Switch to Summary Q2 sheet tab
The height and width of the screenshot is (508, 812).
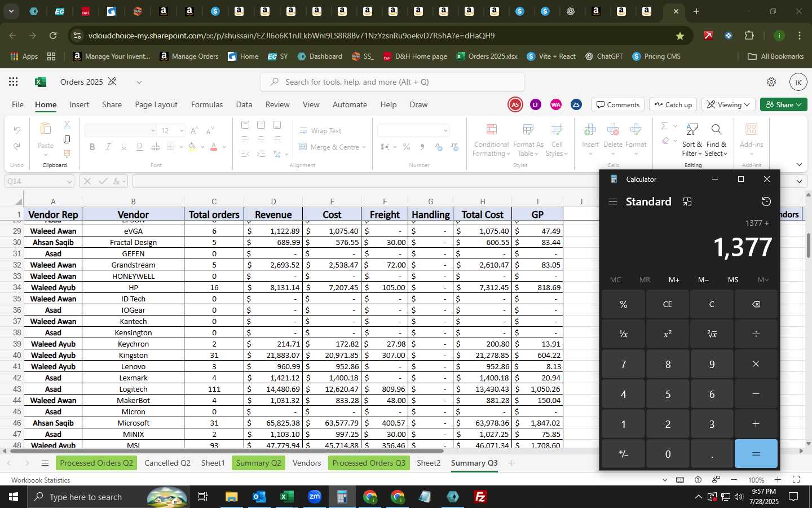coord(258,463)
